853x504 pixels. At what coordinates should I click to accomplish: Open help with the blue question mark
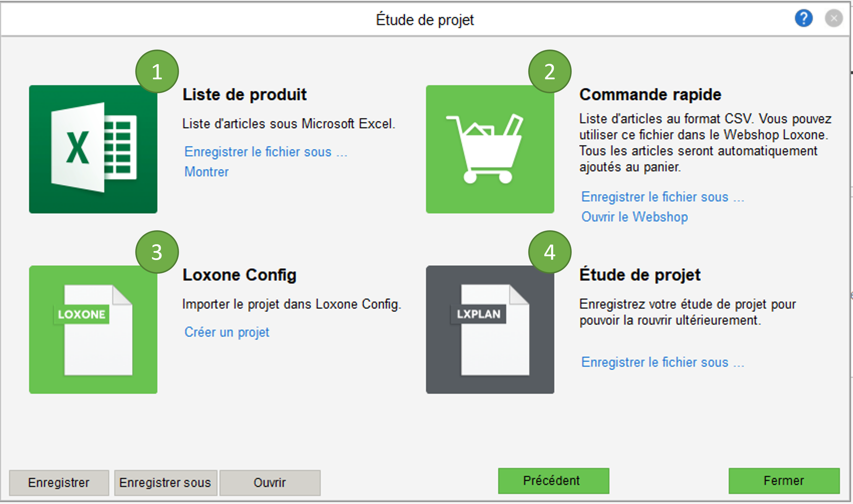point(803,18)
